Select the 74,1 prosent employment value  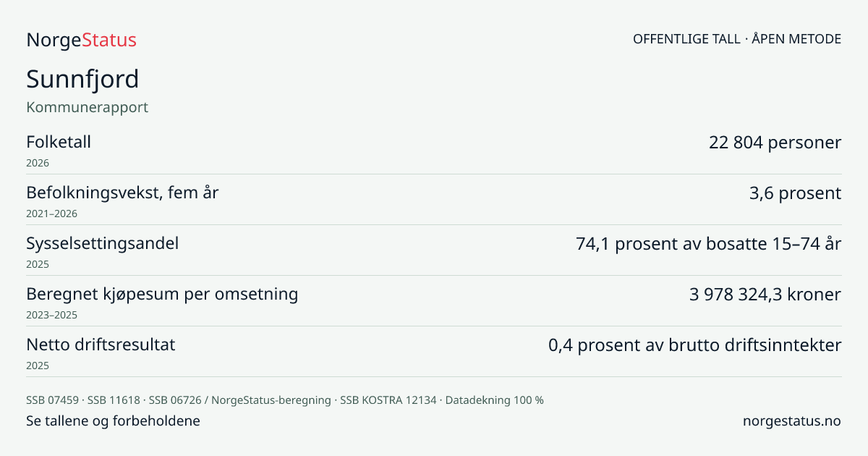(x=708, y=244)
